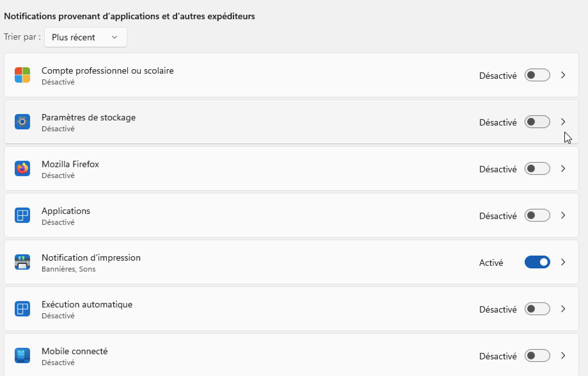Expand Notification d'impression settings chevron
This screenshot has height=376, width=588.
563,262
